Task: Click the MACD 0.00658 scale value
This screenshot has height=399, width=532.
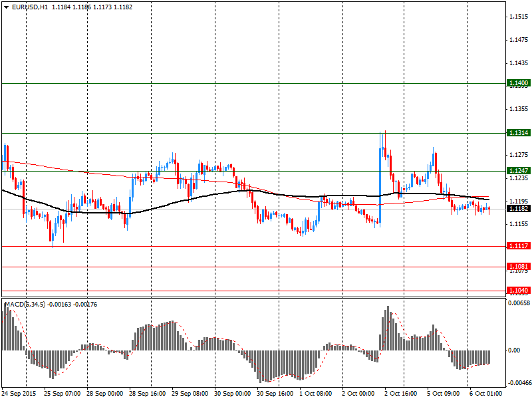Action: [x=519, y=303]
